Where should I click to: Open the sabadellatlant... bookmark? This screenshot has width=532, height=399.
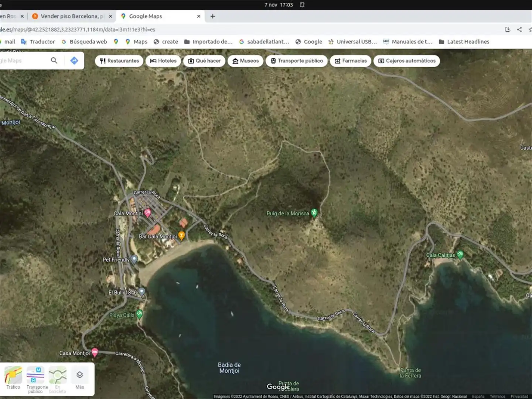click(264, 42)
